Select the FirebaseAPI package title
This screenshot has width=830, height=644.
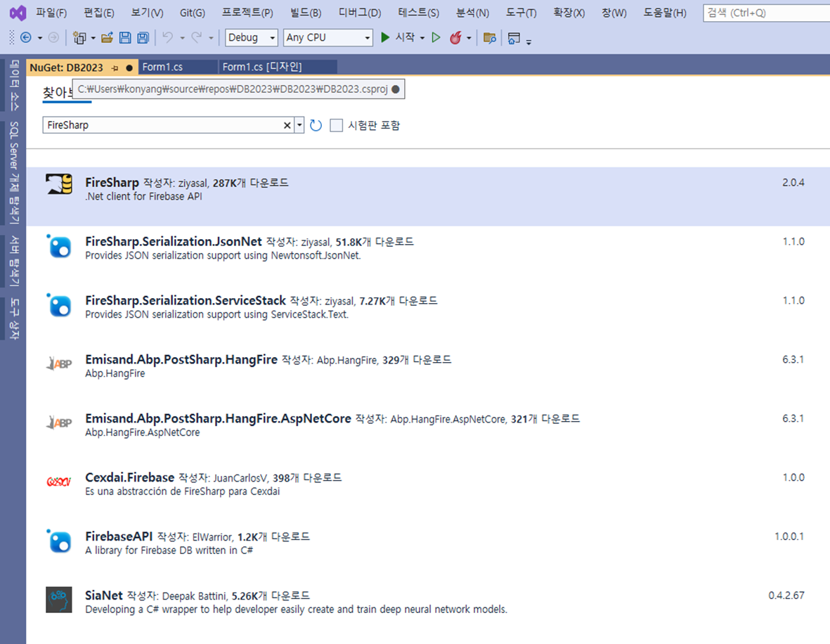(x=119, y=536)
